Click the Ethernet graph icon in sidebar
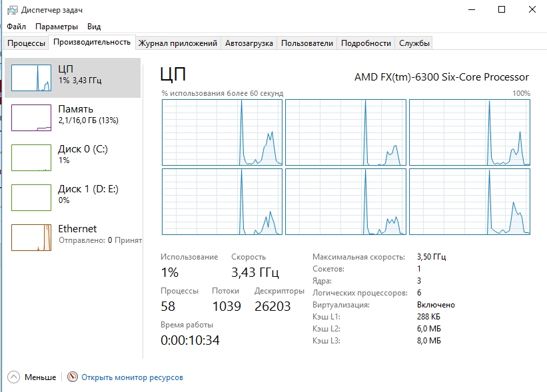547x392 pixels. (31, 238)
